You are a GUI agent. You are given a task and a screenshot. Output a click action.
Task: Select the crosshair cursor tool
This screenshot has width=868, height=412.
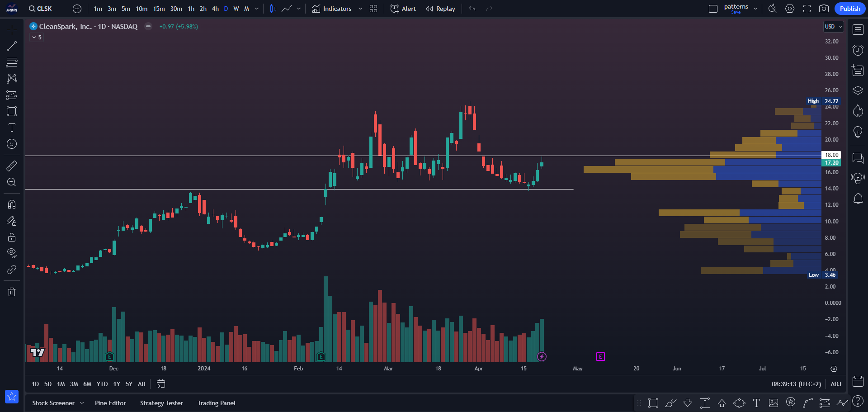[12, 30]
